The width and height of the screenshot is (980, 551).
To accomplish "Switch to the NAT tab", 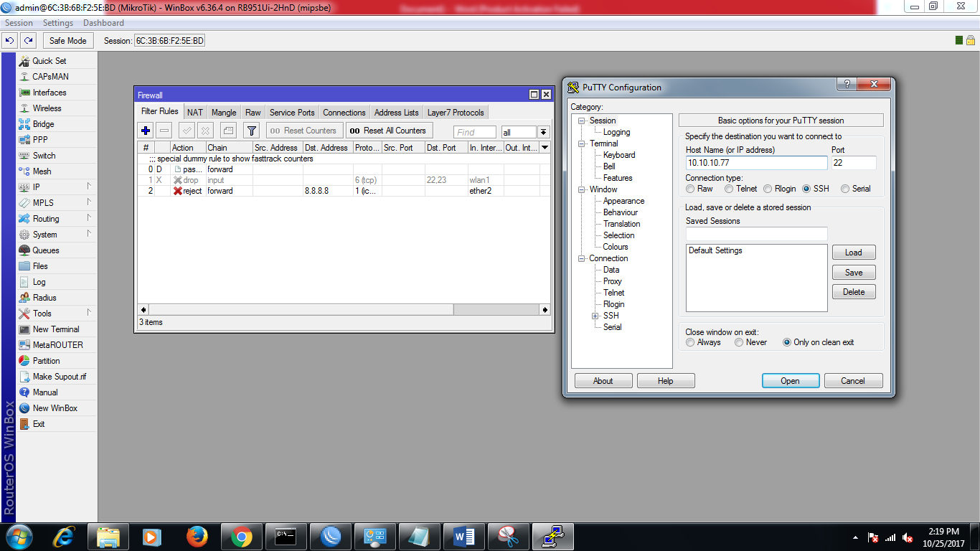I will point(194,112).
